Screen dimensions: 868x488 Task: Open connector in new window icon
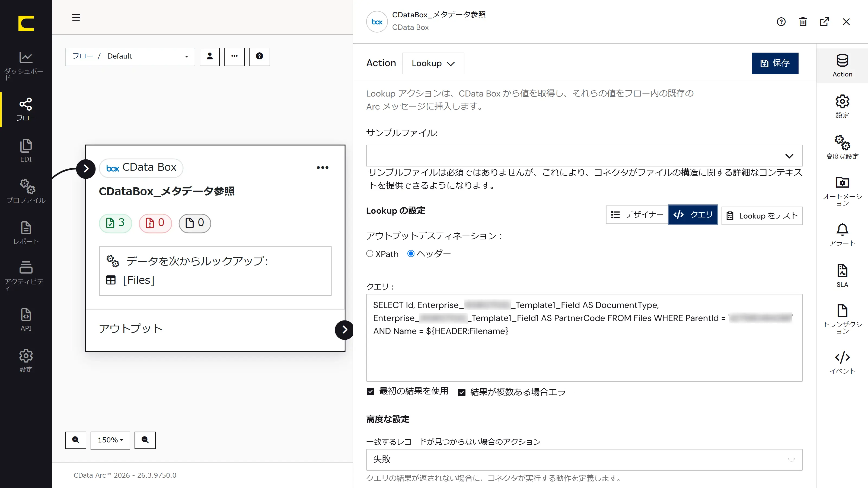tap(824, 22)
